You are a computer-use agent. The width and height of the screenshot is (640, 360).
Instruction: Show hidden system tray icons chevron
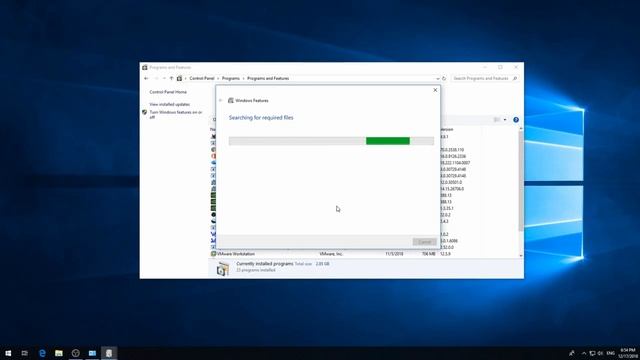[x=584, y=353]
